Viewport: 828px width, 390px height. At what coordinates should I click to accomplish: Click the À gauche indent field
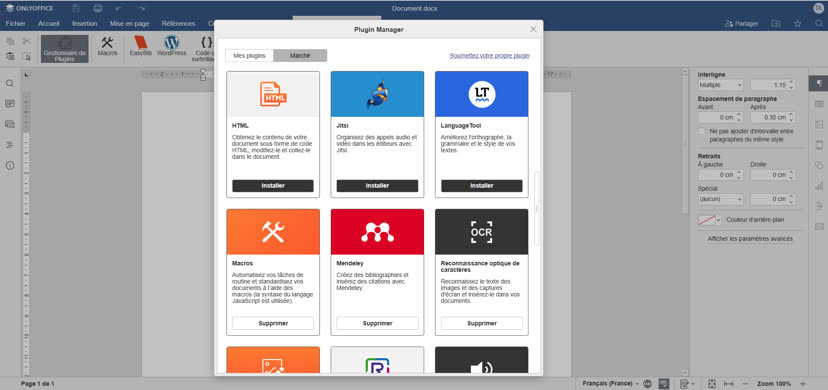[x=720, y=175]
